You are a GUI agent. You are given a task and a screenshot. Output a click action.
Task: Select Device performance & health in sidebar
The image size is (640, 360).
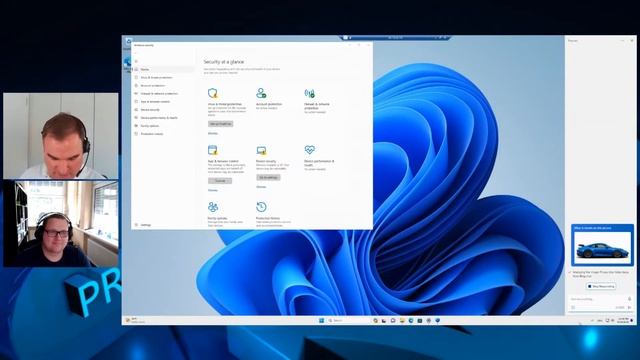coord(164,118)
